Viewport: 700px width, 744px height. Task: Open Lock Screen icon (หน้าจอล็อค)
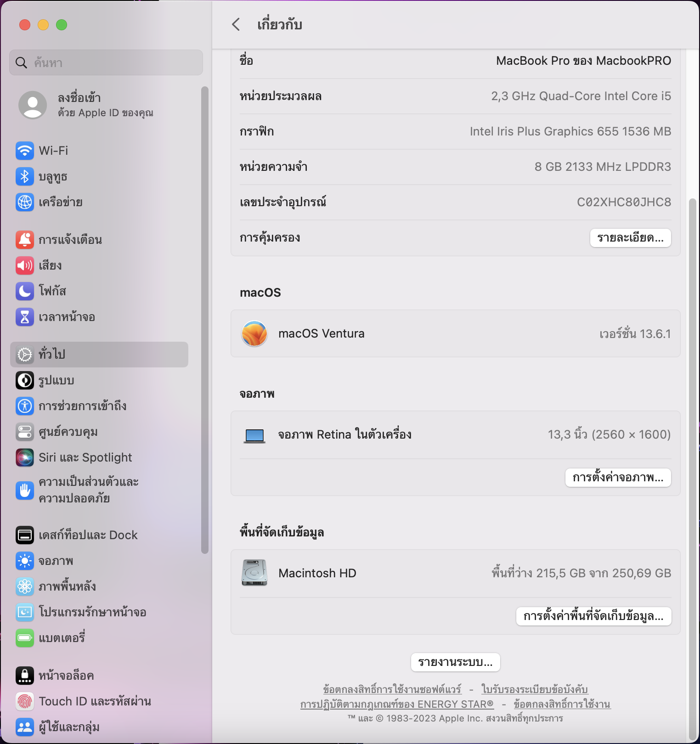pos(25,676)
